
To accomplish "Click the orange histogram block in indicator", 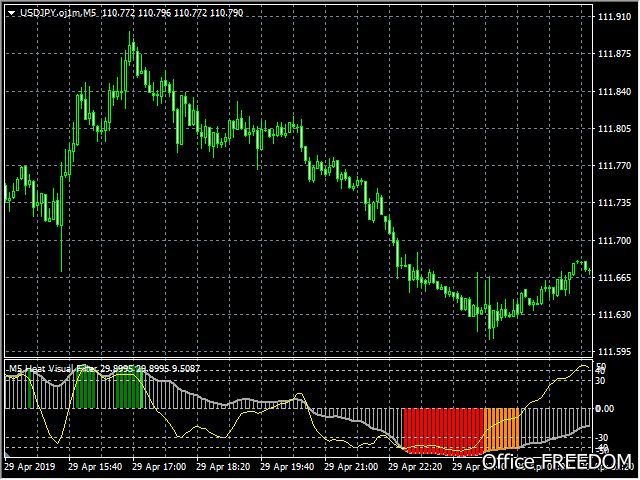I will click(x=502, y=429).
